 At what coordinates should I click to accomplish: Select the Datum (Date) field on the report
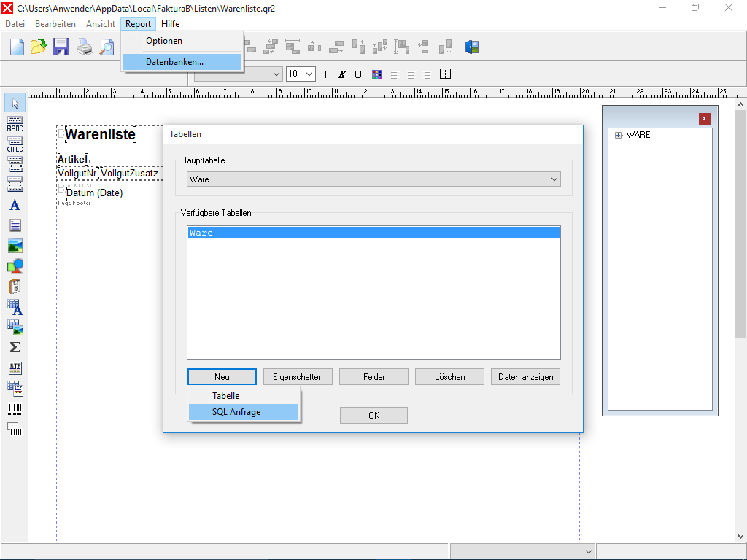coord(94,192)
